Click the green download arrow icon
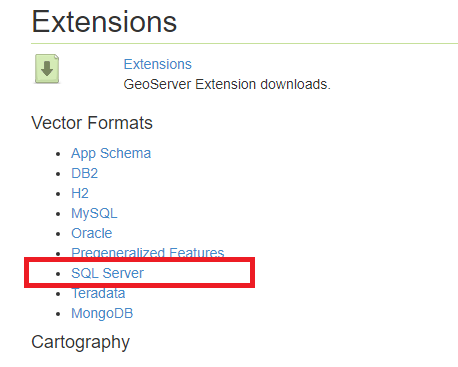 click(47, 69)
